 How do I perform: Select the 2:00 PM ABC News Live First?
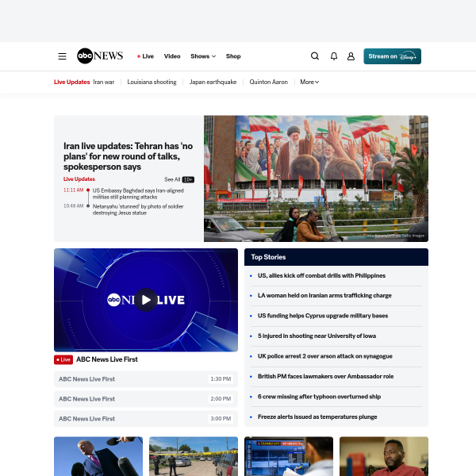pyautogui.click(x=146, y=399)
